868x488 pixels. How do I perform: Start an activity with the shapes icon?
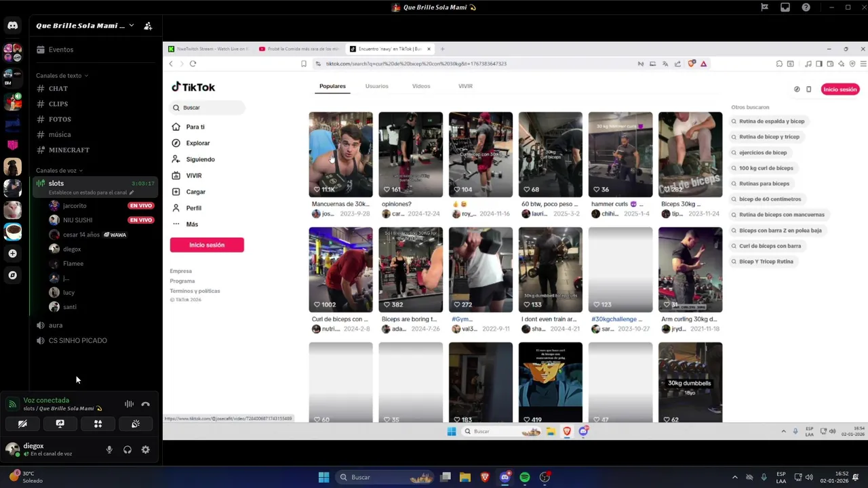tap(98, 424)
